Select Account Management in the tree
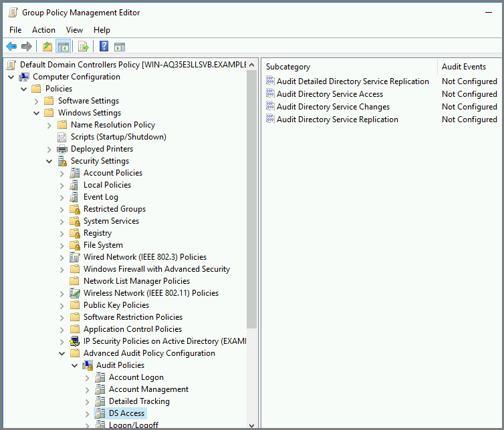This screenshot has width=504, height=430. tap(148, 389)
